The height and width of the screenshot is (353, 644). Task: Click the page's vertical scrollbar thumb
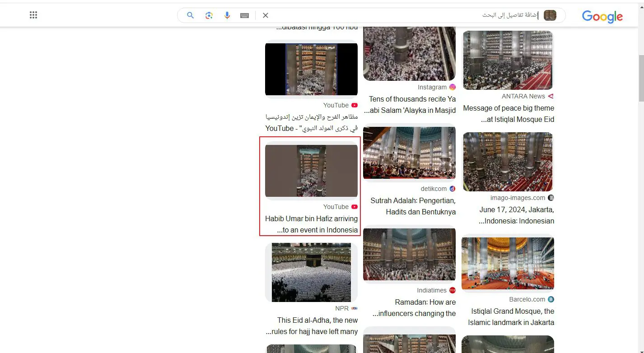click(x=641, y=79)
